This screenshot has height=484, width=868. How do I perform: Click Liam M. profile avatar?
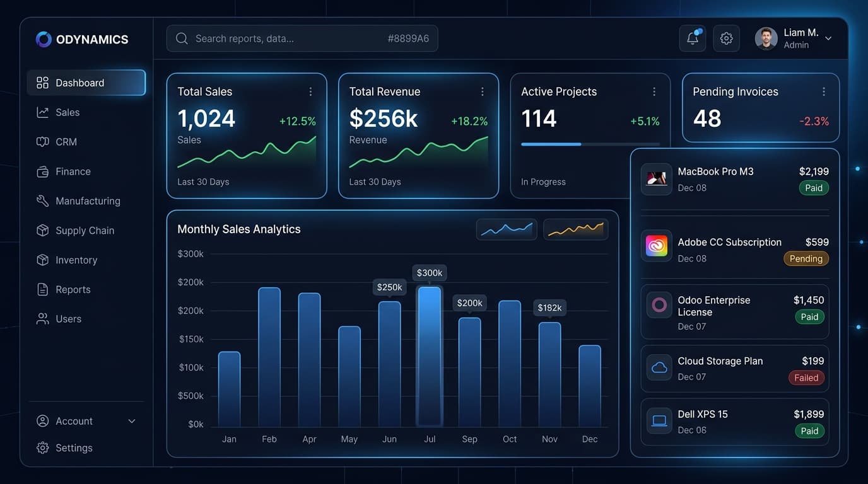[x=766, y=38]
